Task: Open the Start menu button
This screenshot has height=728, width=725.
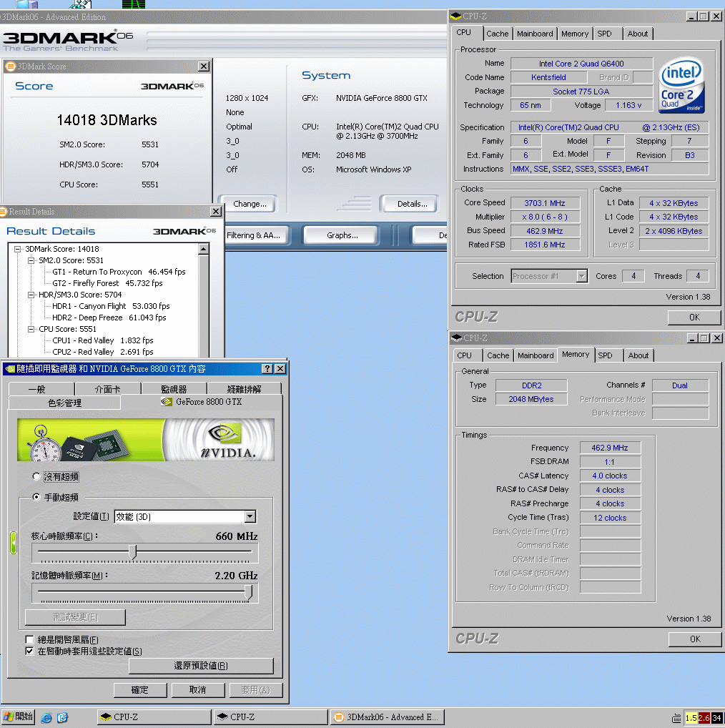Action: click(x=18, y=717)
